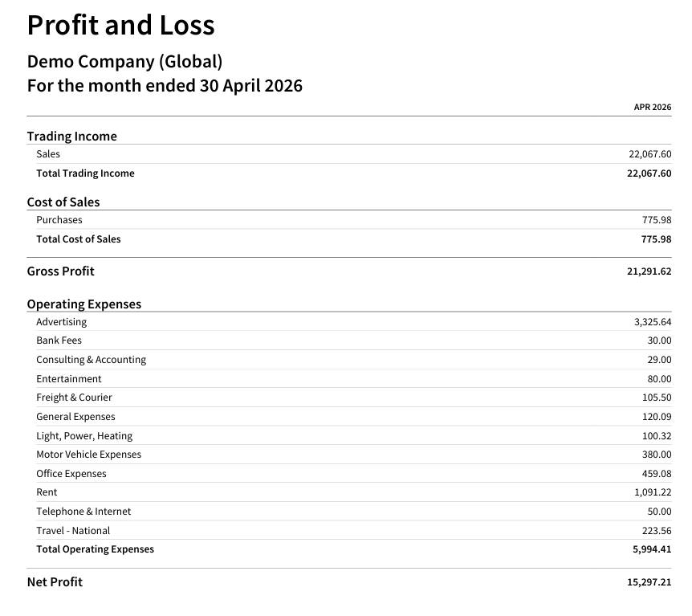Select the Net Profit total 15,297.21

click(649, 582)
